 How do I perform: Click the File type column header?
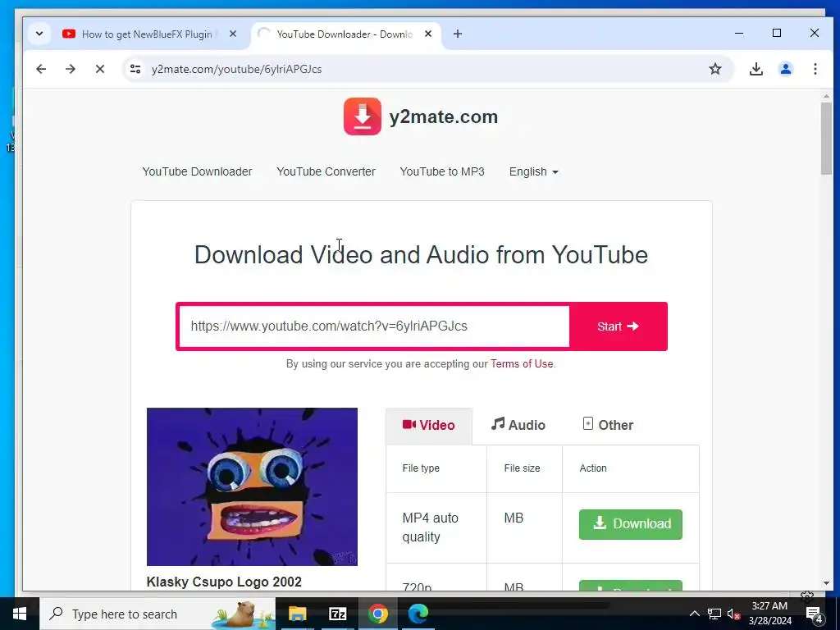click(x=421, y=468)
